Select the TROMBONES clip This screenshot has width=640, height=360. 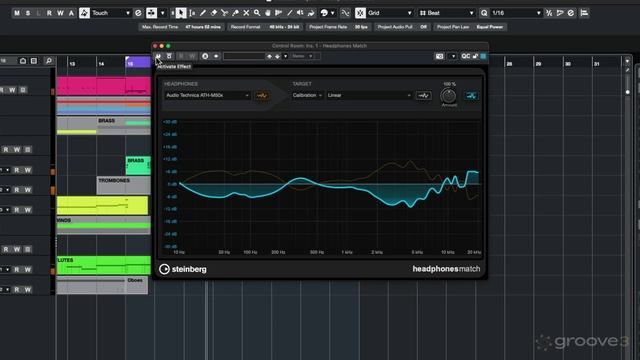[124, 185]
